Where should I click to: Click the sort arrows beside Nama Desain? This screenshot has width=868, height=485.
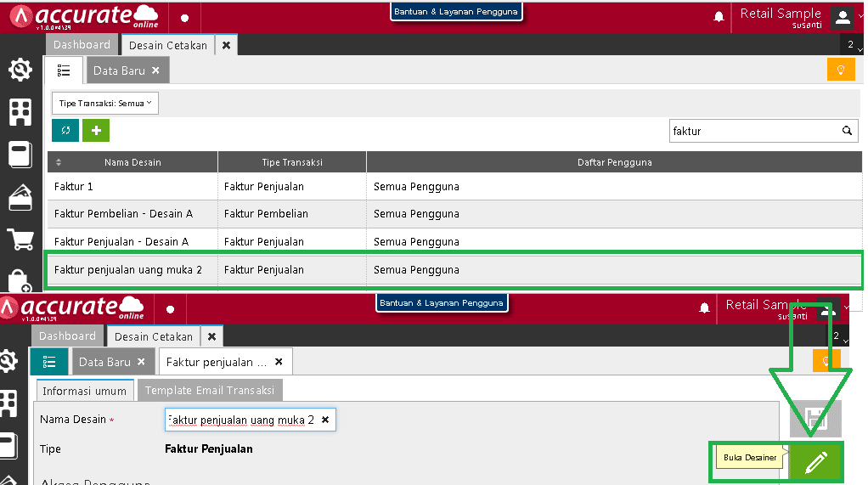(x=59, y=162)
